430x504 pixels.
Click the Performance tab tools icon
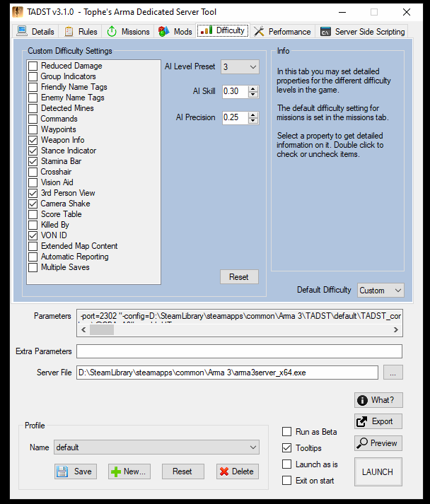pos(259,31)
